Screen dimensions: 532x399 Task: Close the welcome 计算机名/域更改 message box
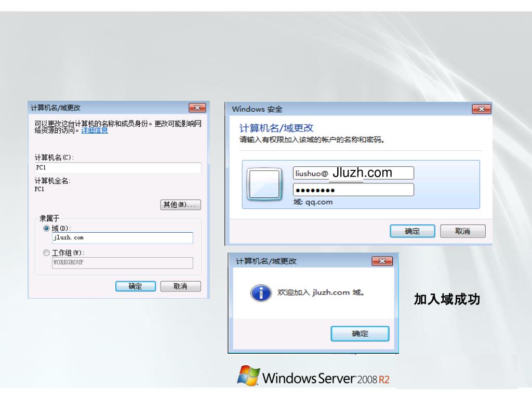[x=382, y=261]
